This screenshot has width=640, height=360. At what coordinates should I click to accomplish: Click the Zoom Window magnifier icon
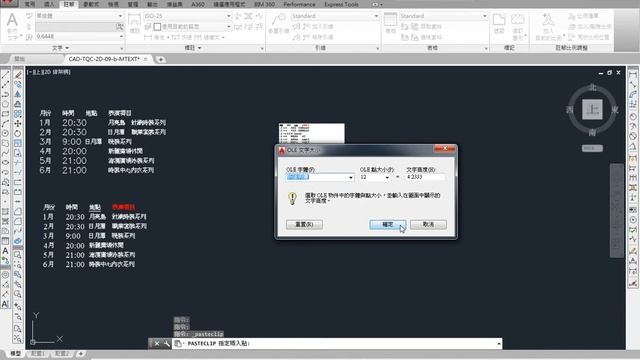pyautogui.click(x=18, y=255)
